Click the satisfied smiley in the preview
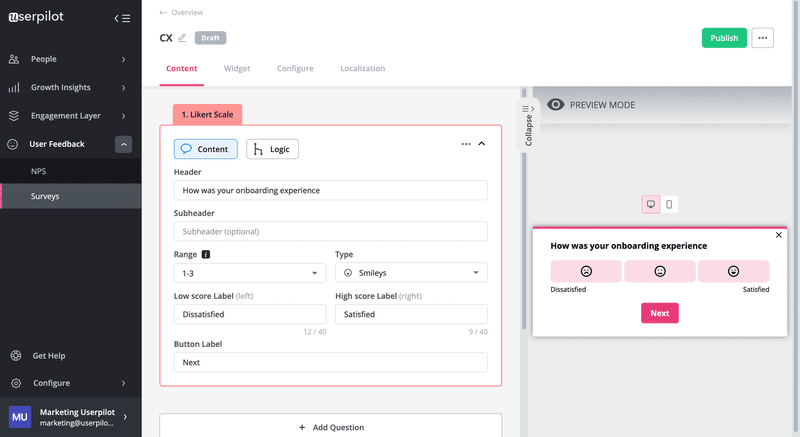Screen dimensions: 800x437 [733, 271]
